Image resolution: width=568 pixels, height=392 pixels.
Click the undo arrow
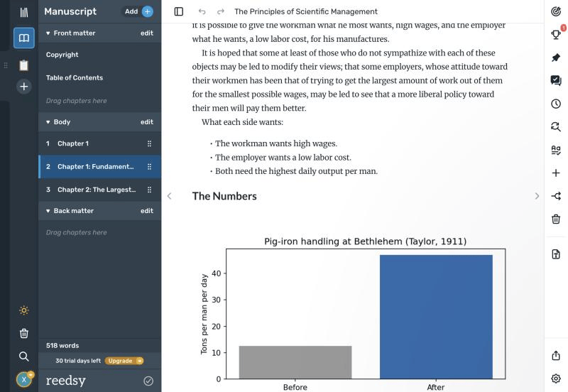click(x=202, y=11)
